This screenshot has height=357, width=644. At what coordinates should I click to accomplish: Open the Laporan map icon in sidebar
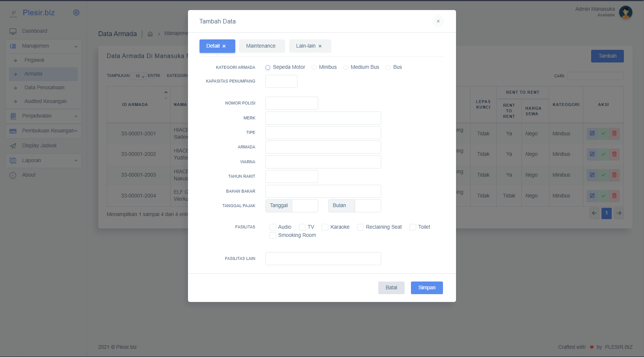(13, 160)
